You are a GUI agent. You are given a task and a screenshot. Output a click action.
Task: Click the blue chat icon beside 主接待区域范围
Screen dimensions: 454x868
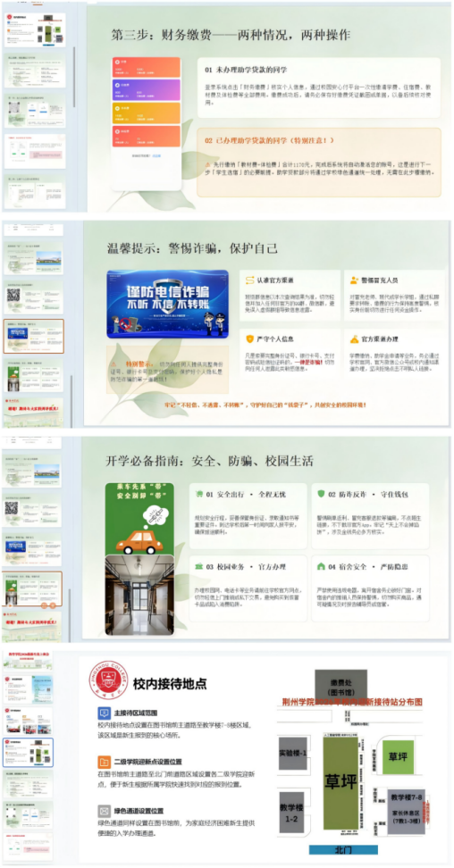pyautogui.click(x=103, y=714)
